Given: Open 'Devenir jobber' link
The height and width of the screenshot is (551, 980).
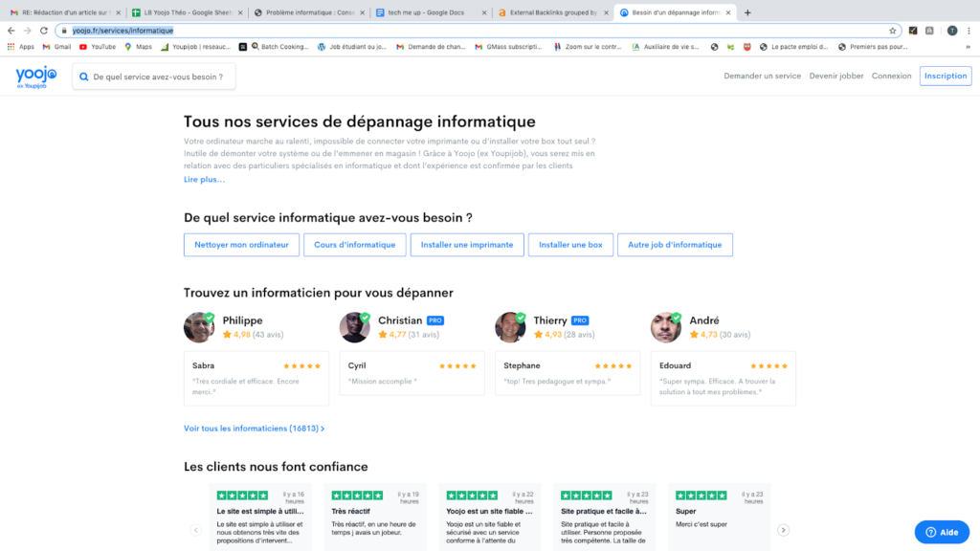Looking at the screenshot, I should (836, 77).
